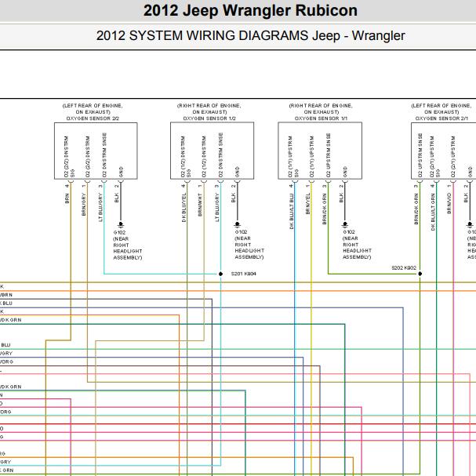Viewport: 476px width, 476px height.
Task: Click the DK BLU/LT BLU wire label
Action: pyautogui.click(x=292, y=211)
